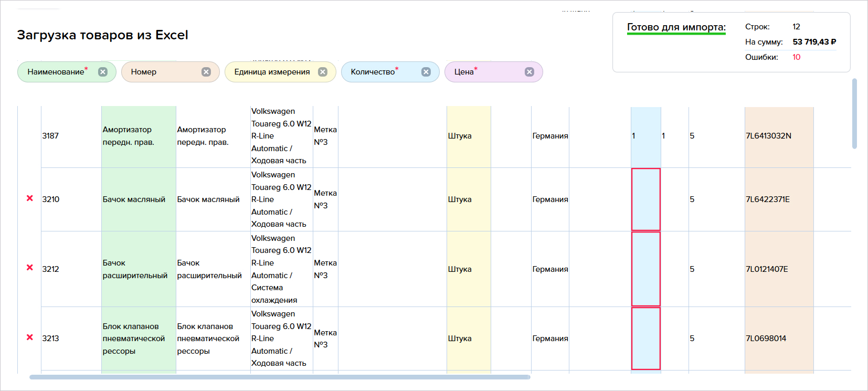Click the total sum '53 719,43 ₽'

point(814,42)
